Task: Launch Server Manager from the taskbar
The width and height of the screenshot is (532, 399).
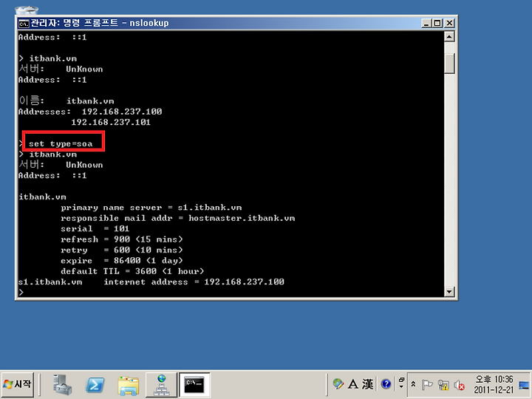Action: pyautogui.click(x=62, y=385)
